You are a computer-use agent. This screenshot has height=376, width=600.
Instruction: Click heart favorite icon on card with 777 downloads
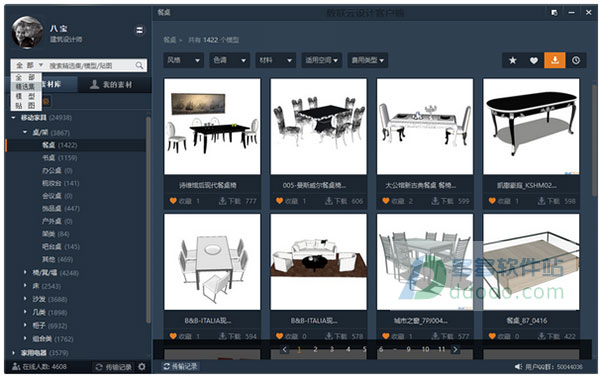coord(173,201)
